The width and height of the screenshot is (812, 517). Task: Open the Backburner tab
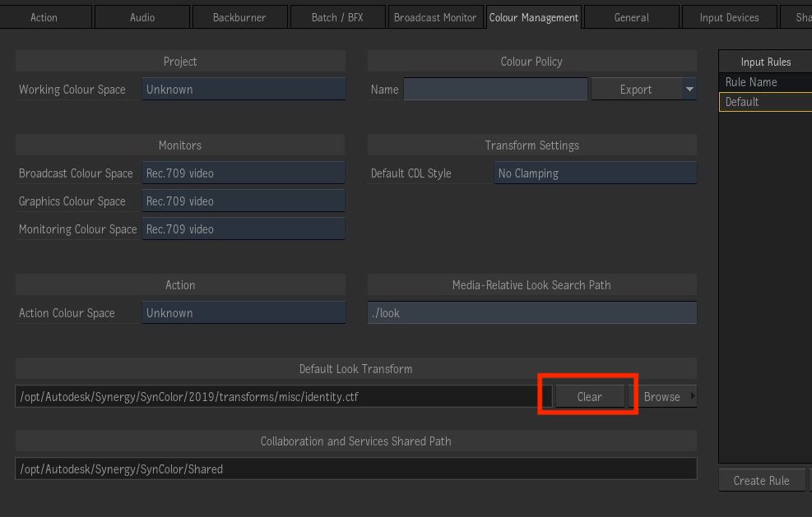coord(239,16)
